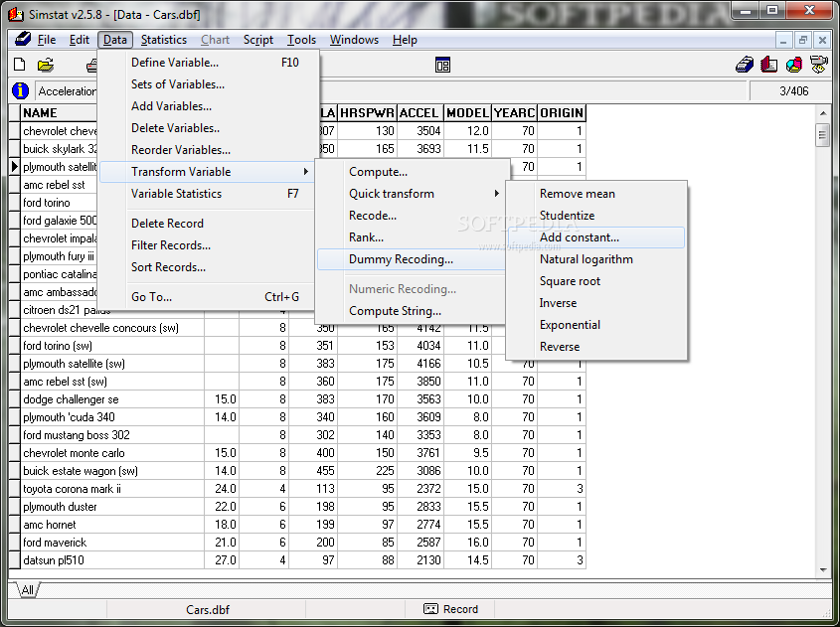Choose Exponential quick transform
This screenshot has width=840, height=627.
pos(596,326)
